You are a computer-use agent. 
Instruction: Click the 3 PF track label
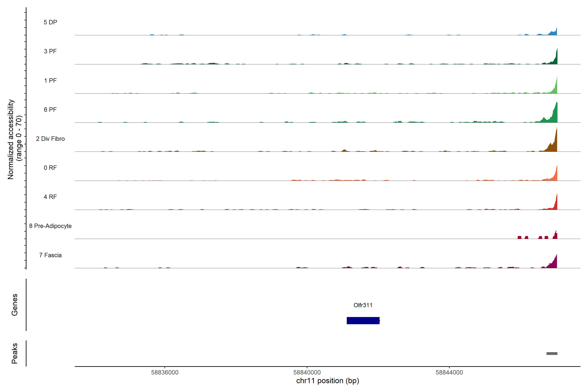click(x=50, y=51)
